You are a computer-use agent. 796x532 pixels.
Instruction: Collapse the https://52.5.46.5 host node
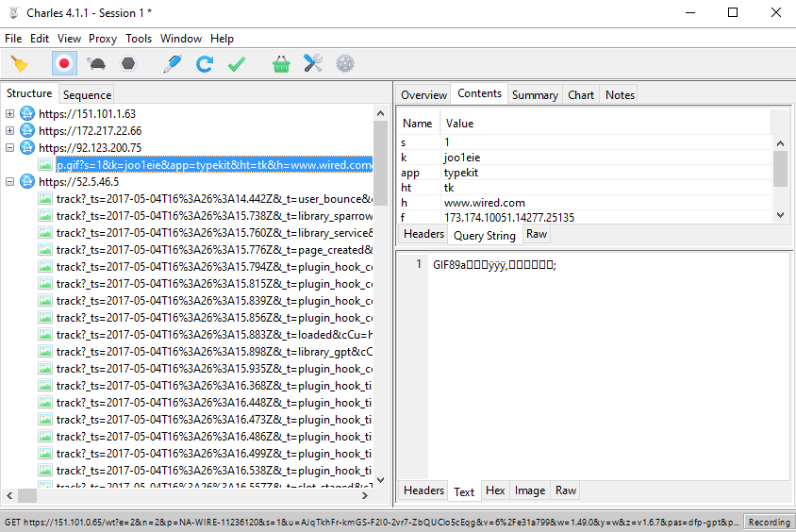[10, 182]
